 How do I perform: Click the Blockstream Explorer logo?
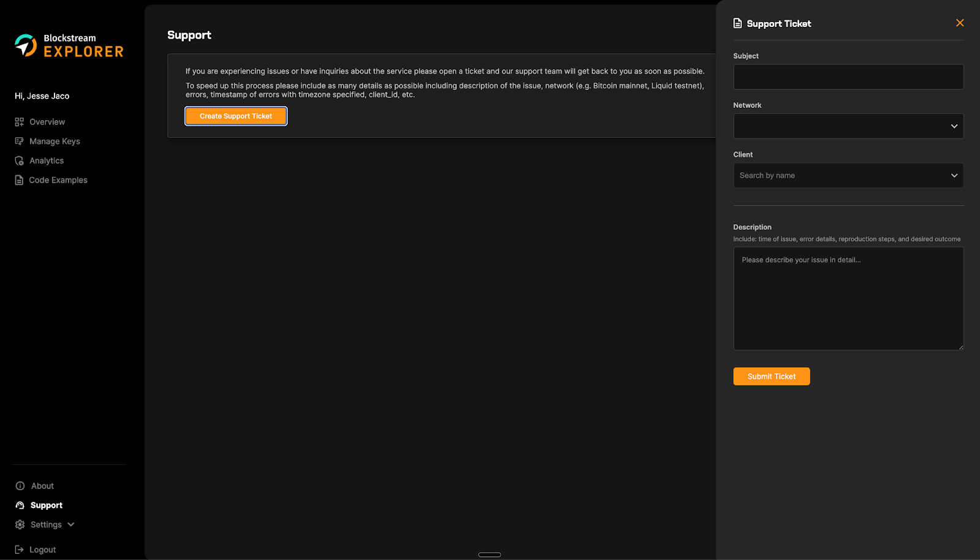pos(69,45)
